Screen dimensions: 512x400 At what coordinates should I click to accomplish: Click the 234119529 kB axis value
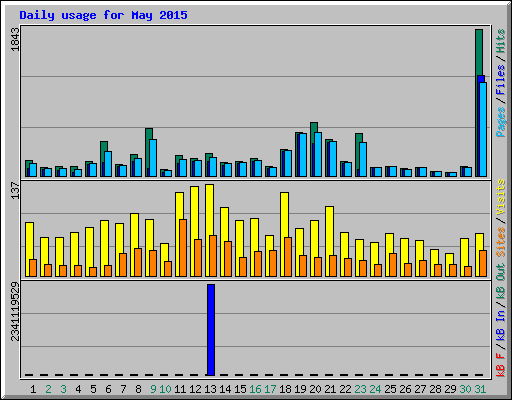point(15,312)
